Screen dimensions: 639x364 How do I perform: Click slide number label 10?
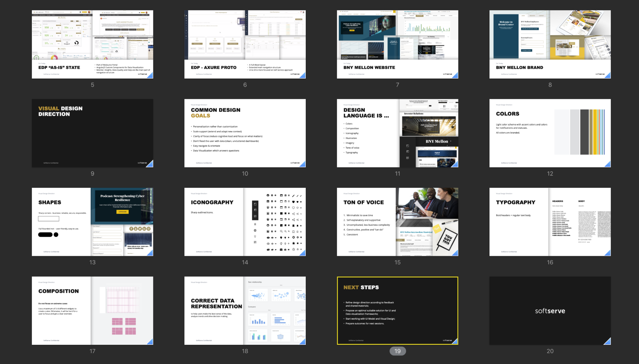tap(245, 173)
